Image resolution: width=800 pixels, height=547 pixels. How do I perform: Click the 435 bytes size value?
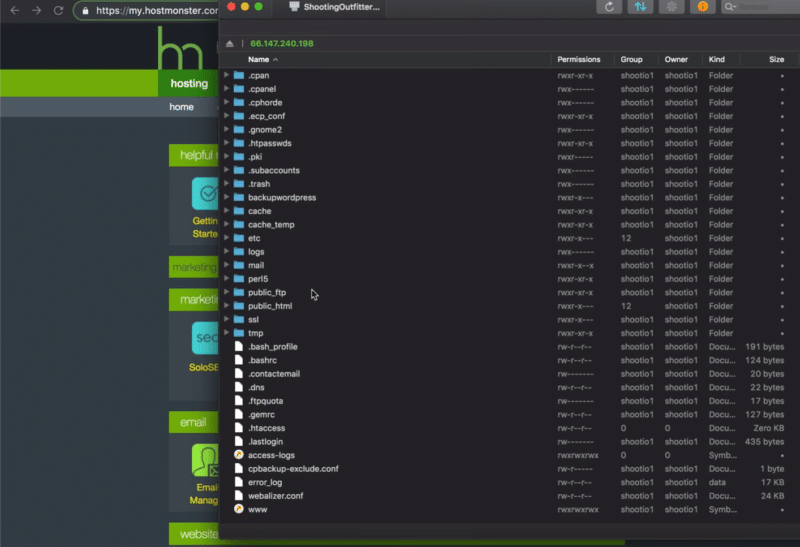coord(764,442)
